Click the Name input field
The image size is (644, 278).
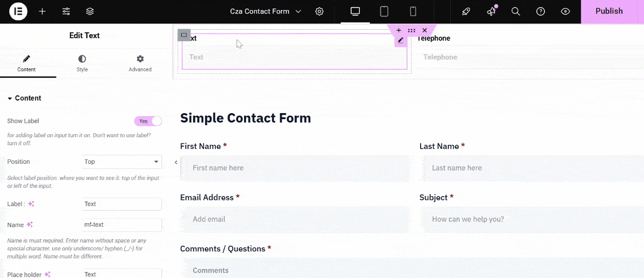coord(122,225)
